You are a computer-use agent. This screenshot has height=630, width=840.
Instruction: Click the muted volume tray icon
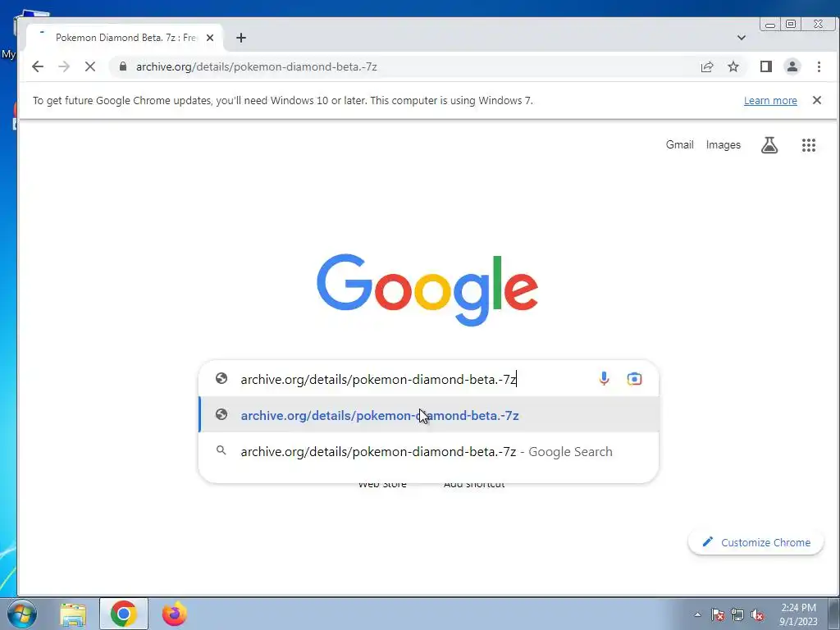click(757, 614)
